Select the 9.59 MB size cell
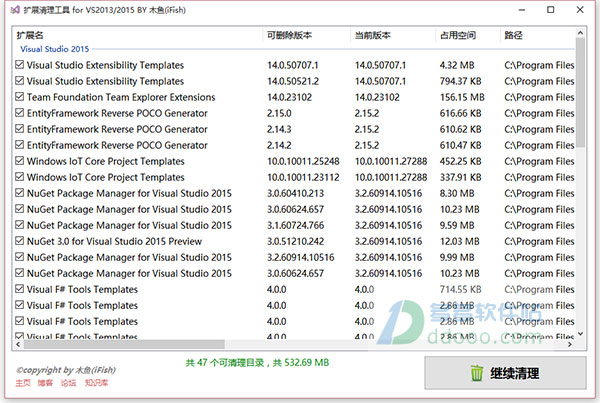This screenshot has width=600, height=403. pyautogui.click(x=457, y=225)
